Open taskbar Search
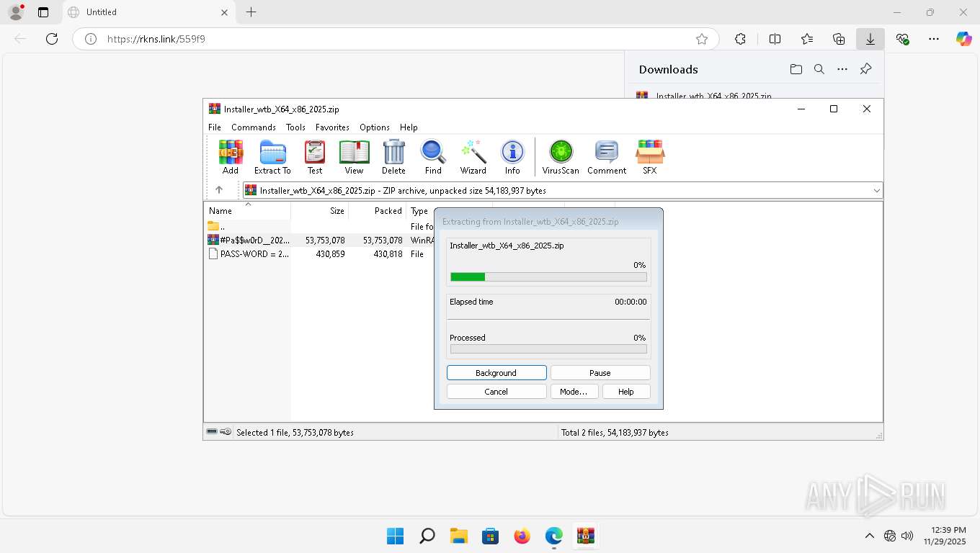 pyautogui.click(x=427, y=536)
